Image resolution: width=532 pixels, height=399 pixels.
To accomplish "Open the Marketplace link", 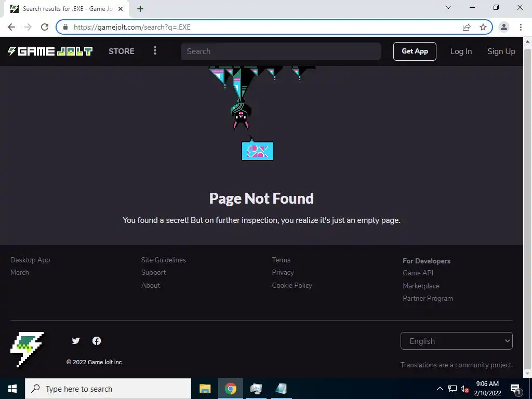I will (x=421, y=286).
